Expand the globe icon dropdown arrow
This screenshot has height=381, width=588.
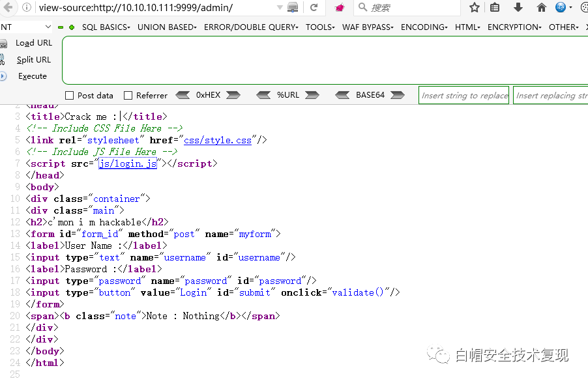[x=571, y=7]
